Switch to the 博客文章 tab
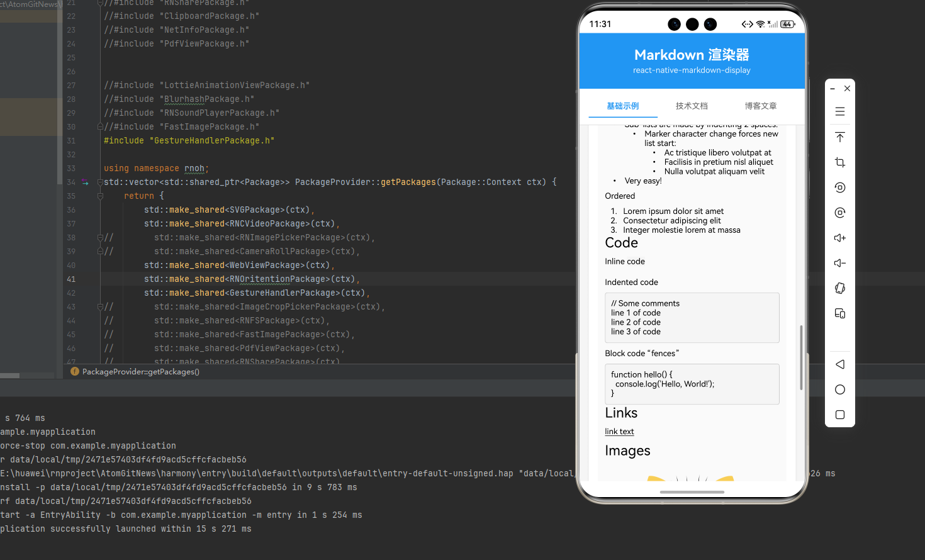 [x=761, y=106]
